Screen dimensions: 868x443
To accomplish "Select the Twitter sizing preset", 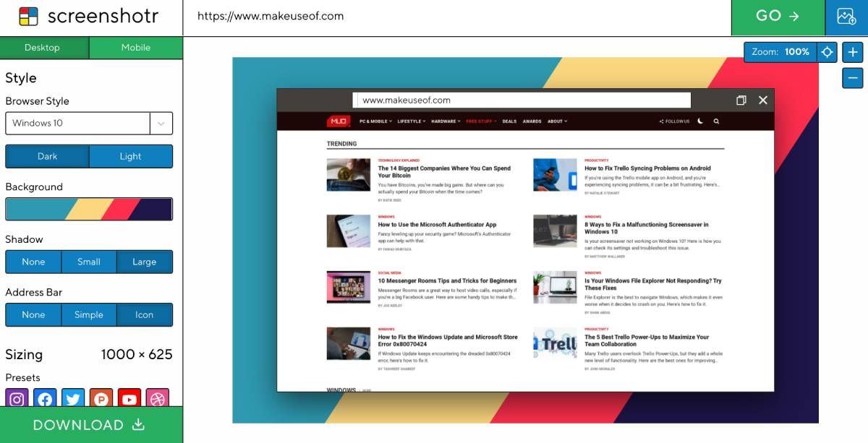I will pyautogui.click(x=72, y=398).
